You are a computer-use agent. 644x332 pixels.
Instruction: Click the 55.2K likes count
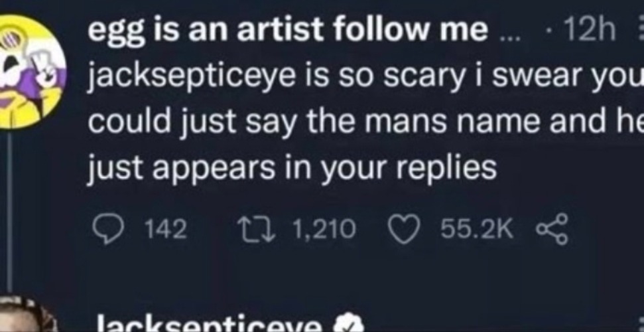point(476,230)
